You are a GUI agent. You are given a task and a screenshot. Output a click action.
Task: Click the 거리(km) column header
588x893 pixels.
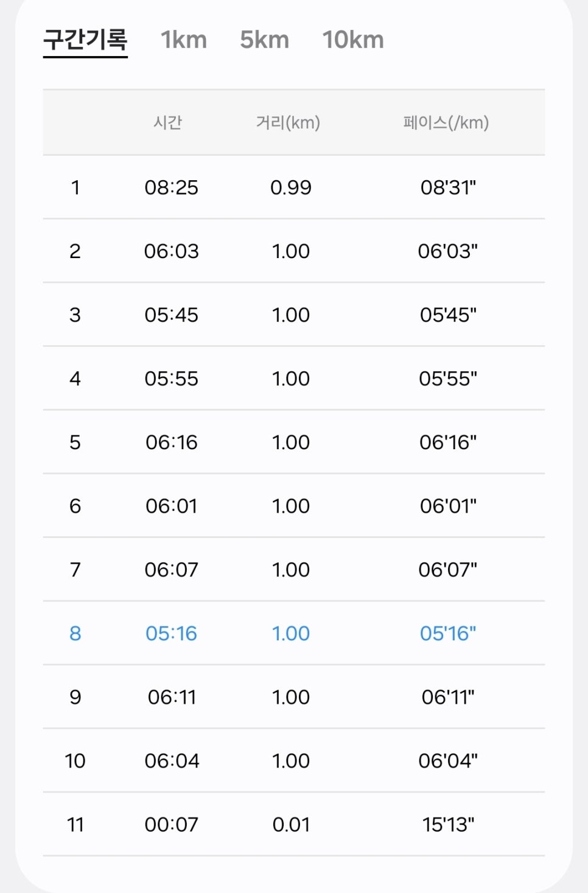288,122
